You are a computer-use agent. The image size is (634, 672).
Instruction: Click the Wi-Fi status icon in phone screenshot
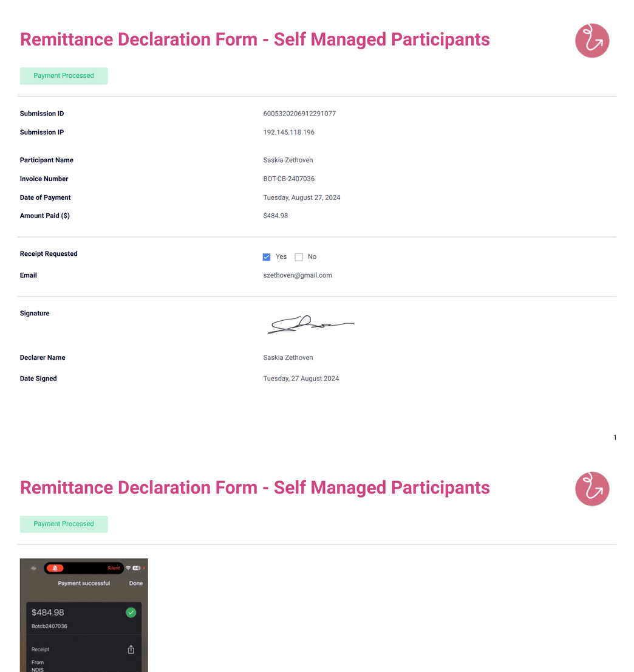[x=128, y=568]
